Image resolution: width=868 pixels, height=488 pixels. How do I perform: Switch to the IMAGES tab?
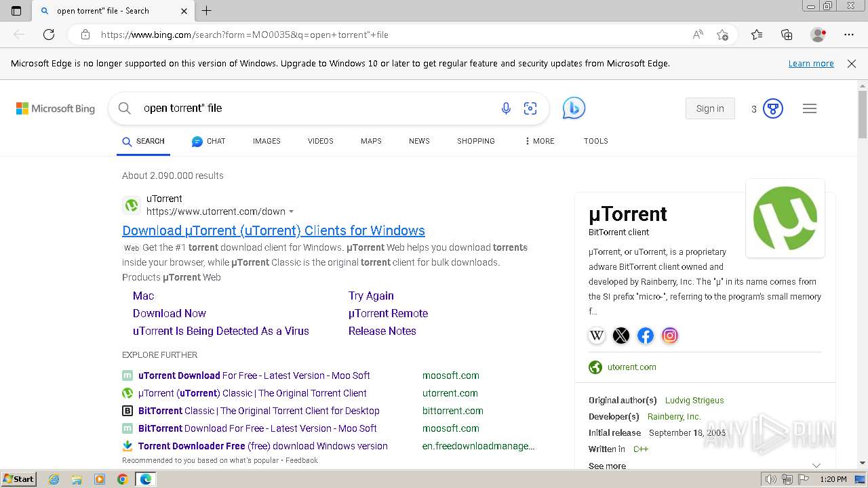[x=267, y=141]
